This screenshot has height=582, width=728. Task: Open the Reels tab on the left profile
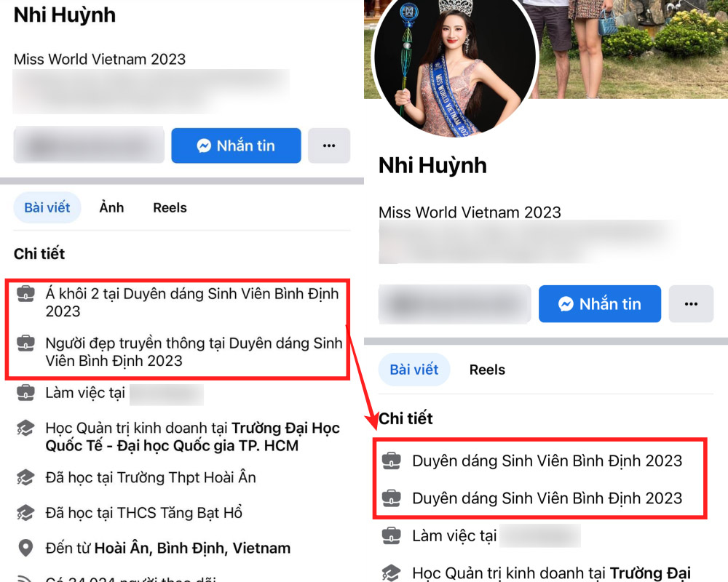169,207
